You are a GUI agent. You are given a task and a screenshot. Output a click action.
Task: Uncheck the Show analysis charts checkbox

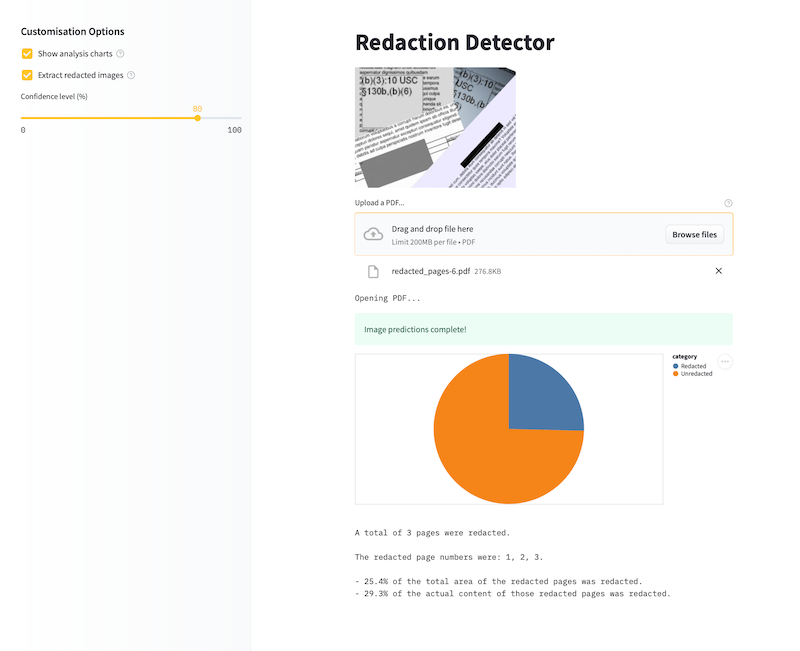coord(27,53)
